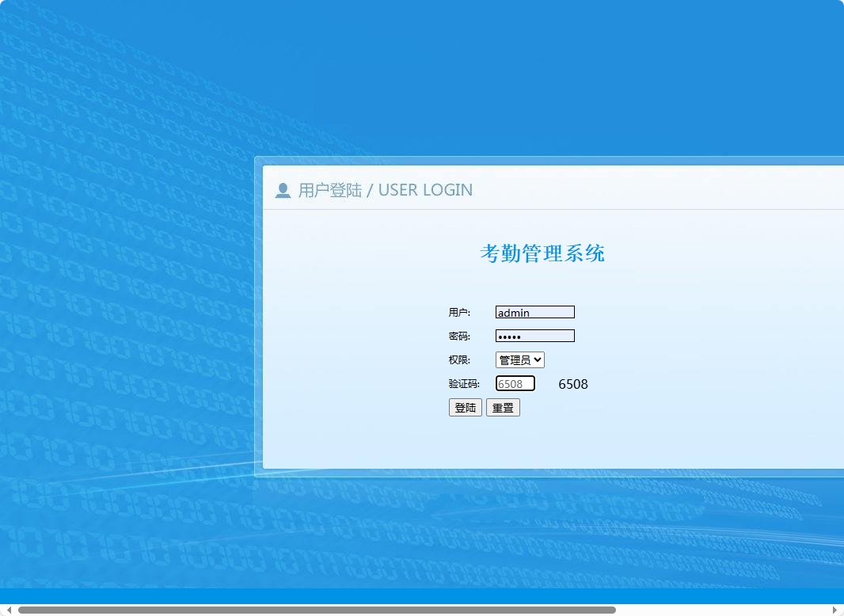Click the 重置 reset button

coord(503,407)
